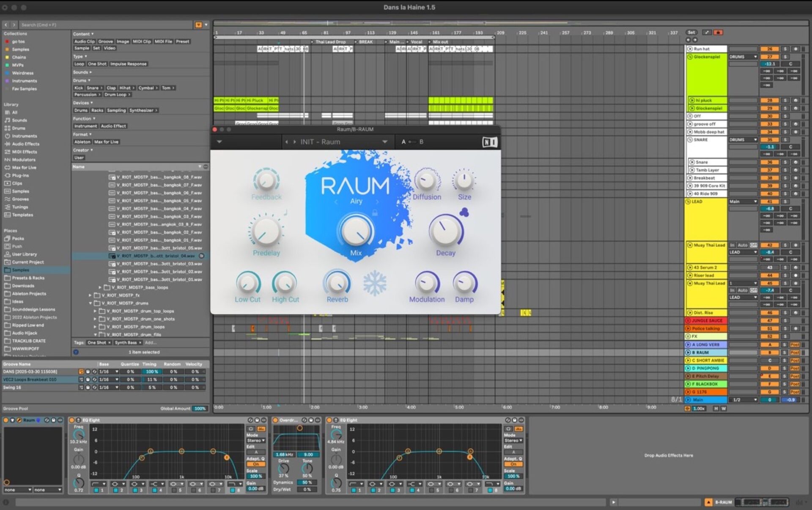Select the Audio Clip content filter
Viewport: 812px width, 510px height.
pyautogui.click(x=84, y=41)
